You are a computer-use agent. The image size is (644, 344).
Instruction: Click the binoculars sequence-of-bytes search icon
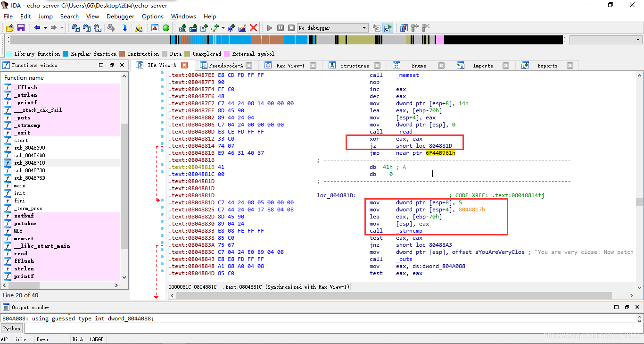(x=98, y=28)
